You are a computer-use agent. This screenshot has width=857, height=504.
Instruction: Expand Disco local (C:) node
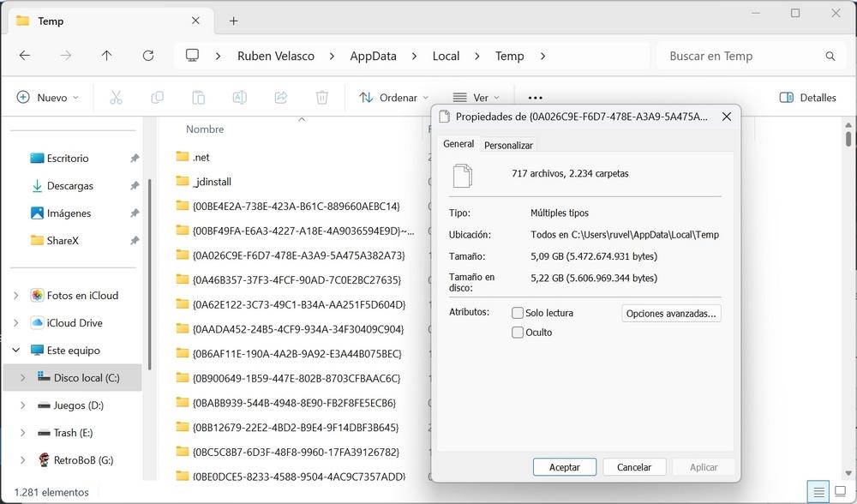[x=22, y=378]
